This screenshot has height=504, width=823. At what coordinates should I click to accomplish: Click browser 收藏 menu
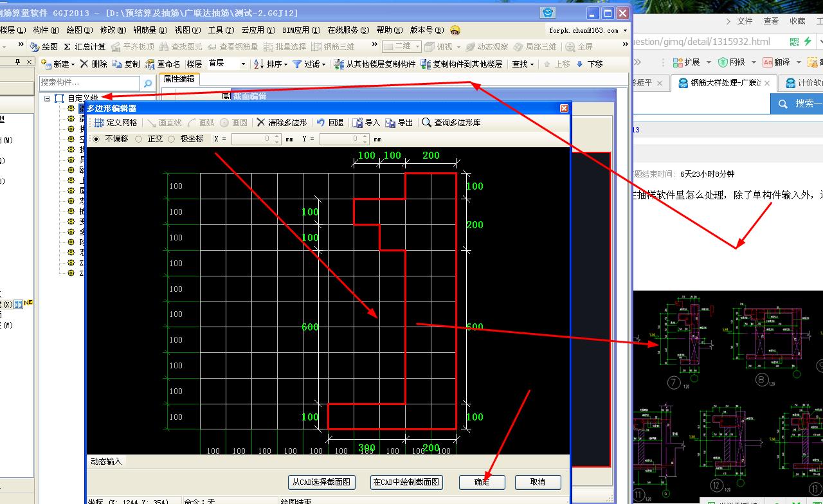797,21
